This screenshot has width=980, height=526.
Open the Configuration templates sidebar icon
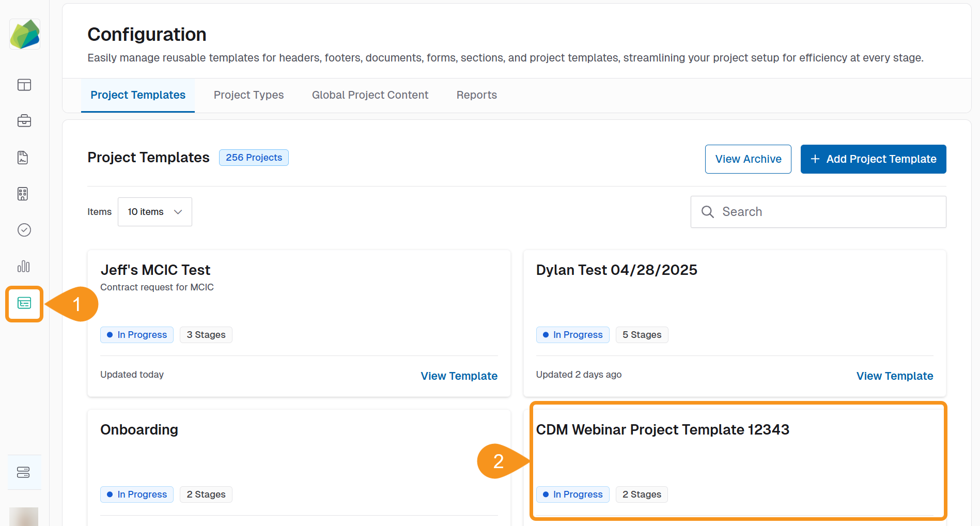(x=24, y=303)
